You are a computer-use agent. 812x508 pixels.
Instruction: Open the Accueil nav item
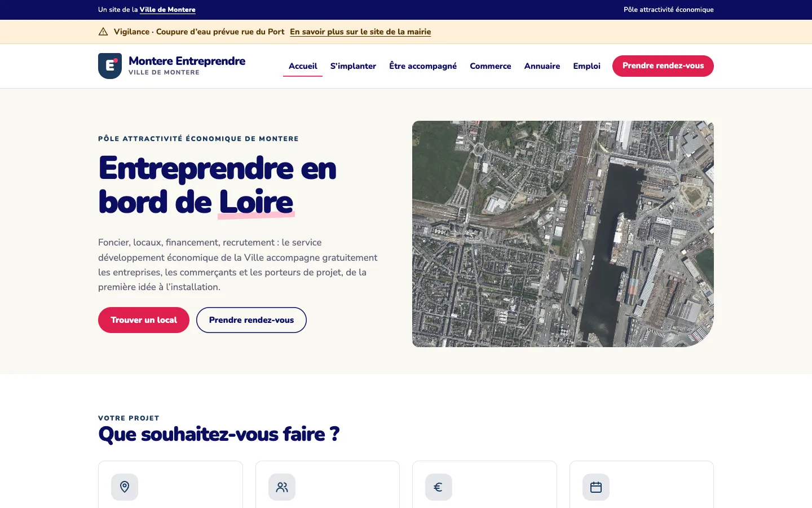pyautogui.click(x=303, y=66)
